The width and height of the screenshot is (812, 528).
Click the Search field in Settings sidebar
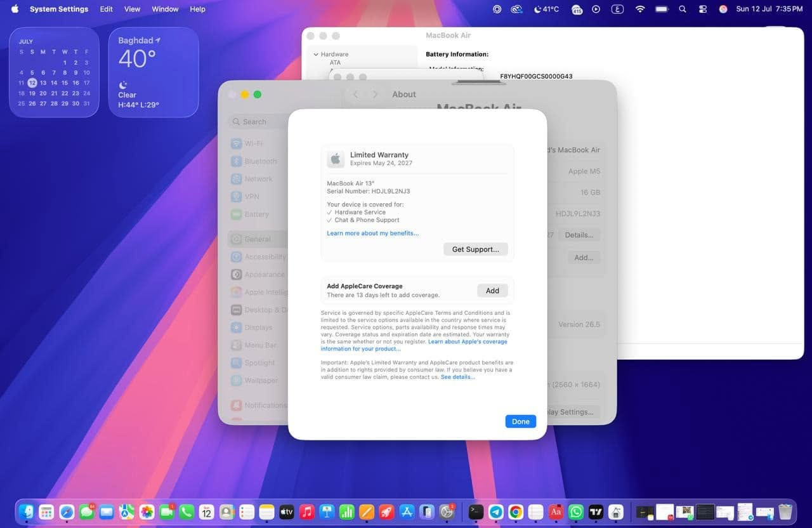tap(257, 122)
